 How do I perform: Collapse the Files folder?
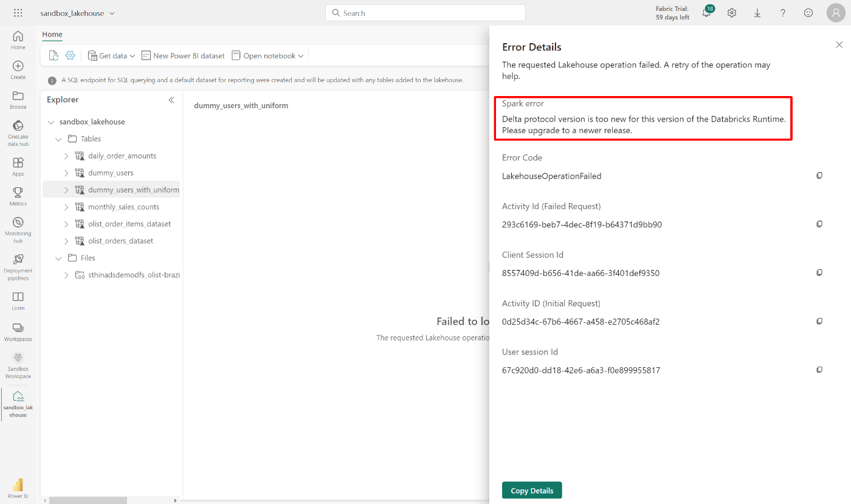(59, 258)
